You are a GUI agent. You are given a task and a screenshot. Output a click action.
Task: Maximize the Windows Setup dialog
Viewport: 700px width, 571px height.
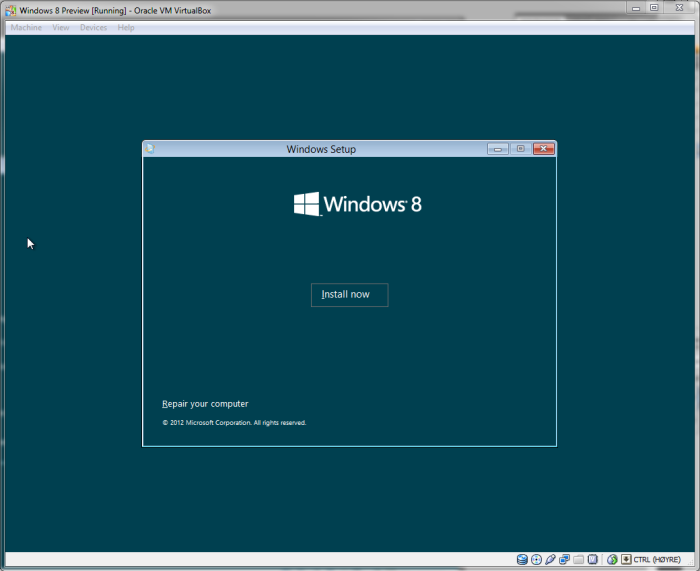click(521, 149)
